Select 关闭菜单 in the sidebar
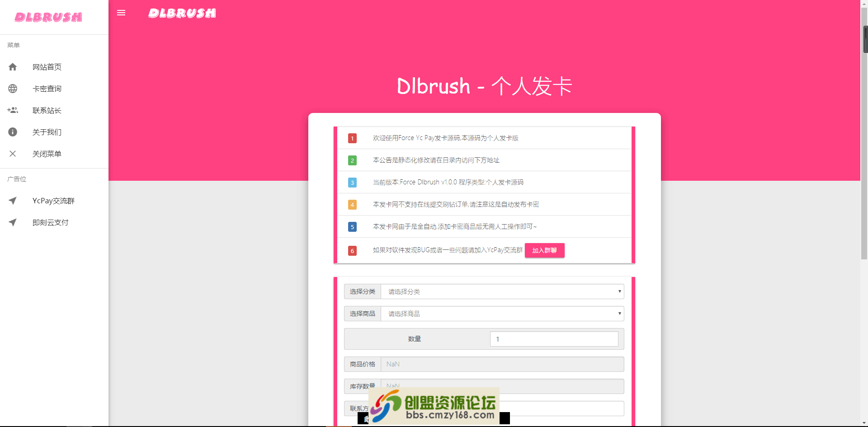 point(54,154)
